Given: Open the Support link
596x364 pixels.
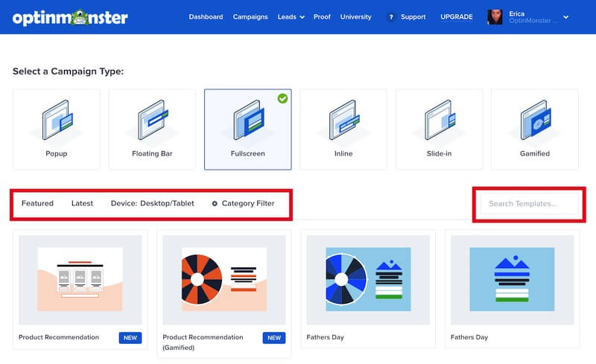Looking at the screenshot, I should [413, 16].
